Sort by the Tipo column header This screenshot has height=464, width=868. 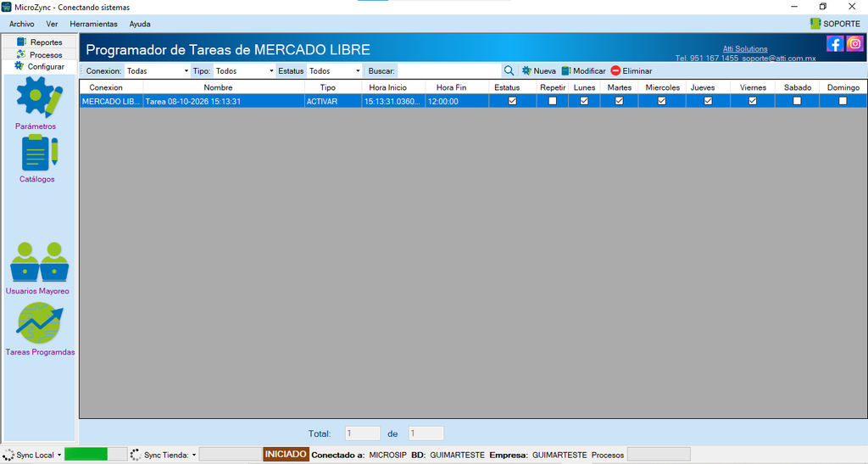(332, 87)
